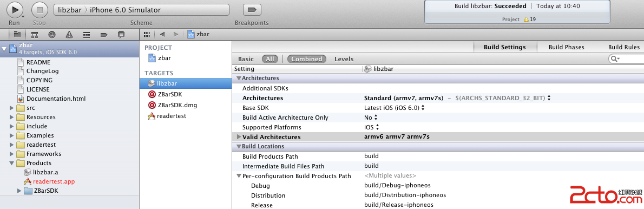The width and height of the screenshot is (644, 209).
Task: Expand the ZBarSDK folder in Products
Action: pos(19,191)
